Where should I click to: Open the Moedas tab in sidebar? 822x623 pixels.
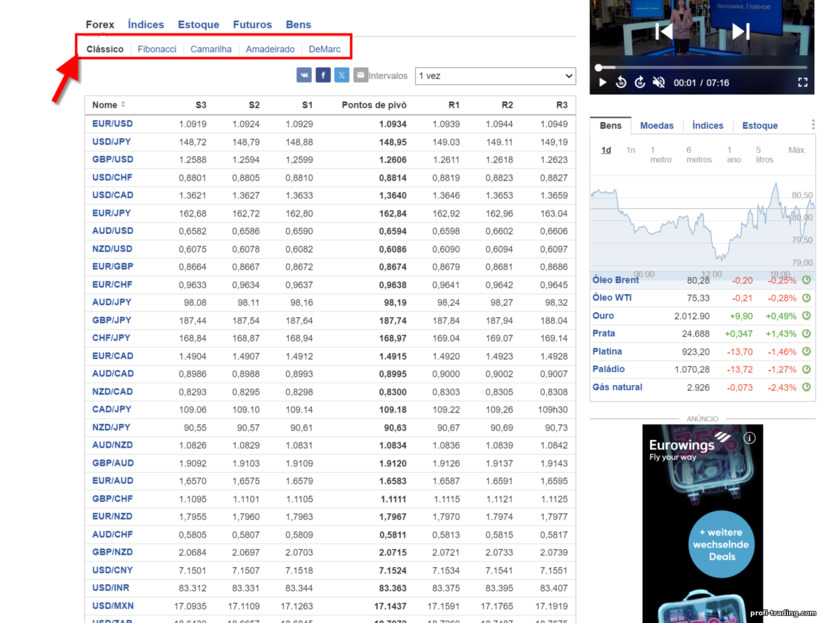pos(656,125)
